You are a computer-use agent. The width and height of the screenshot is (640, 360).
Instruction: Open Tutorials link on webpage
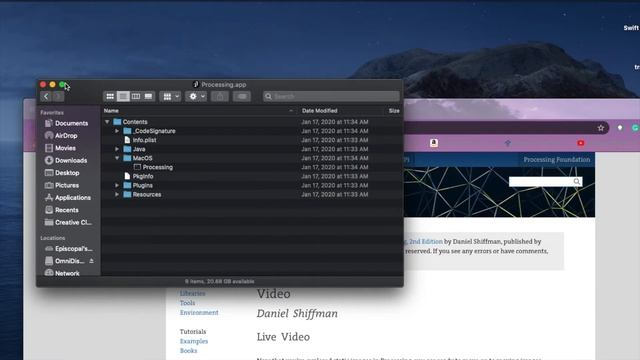[x=193, y=331]
